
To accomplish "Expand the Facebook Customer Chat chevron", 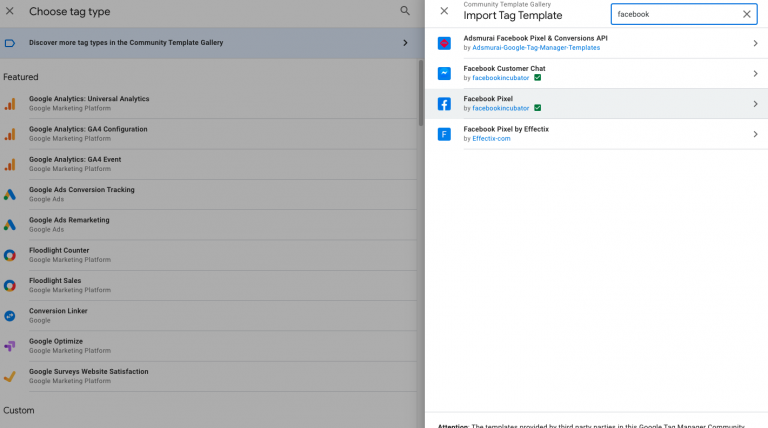I will point(755,73).
